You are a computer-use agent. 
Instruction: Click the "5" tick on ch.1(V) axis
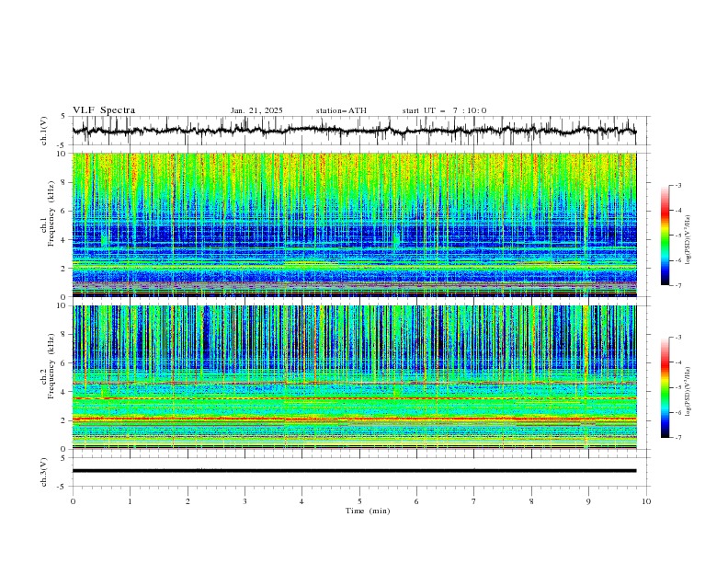[x=63, y=117]
